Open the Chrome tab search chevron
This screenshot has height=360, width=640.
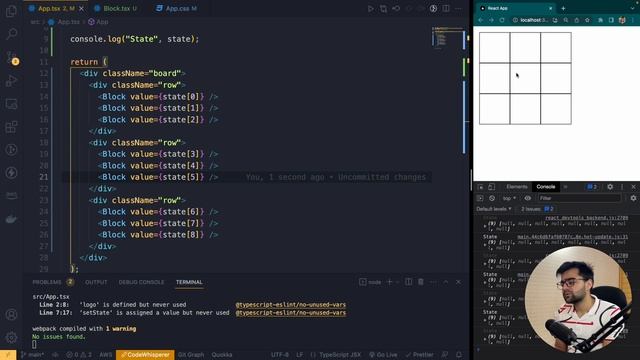coord(633,8)
